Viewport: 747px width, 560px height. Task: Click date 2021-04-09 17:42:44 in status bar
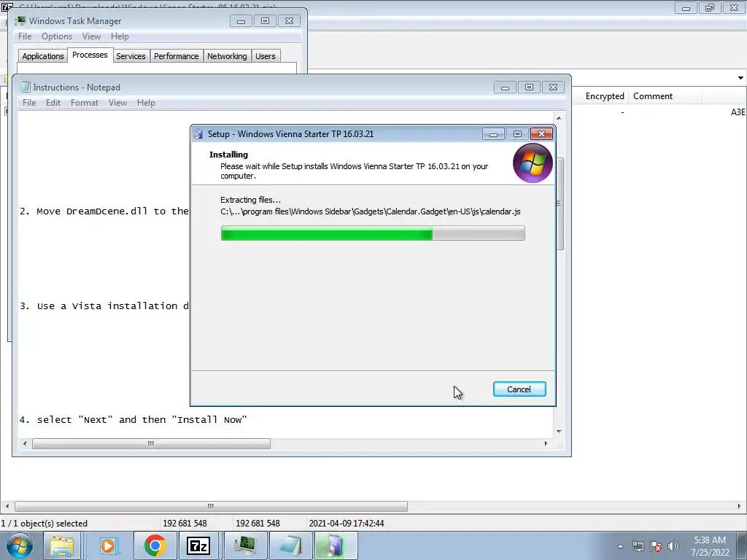click(x=347, y=524)
